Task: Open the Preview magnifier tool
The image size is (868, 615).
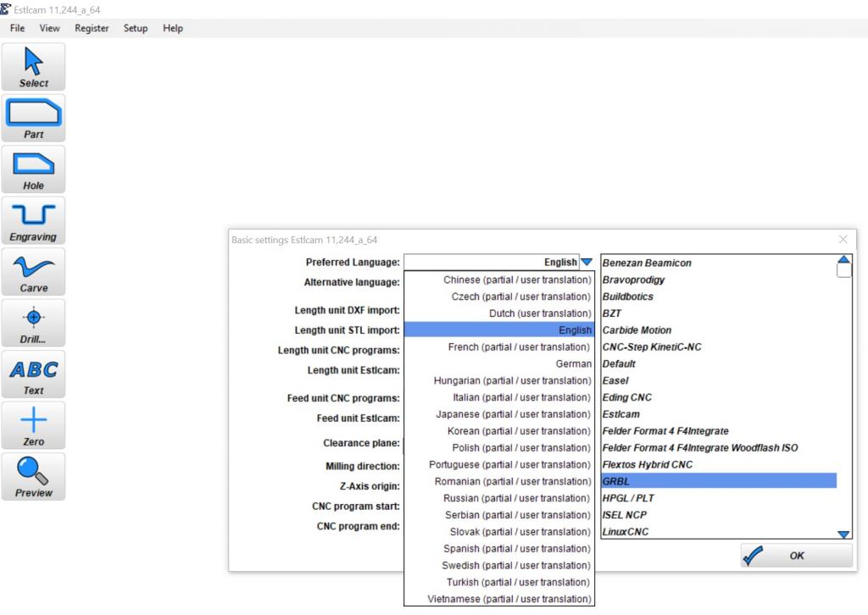Action: 34,476
